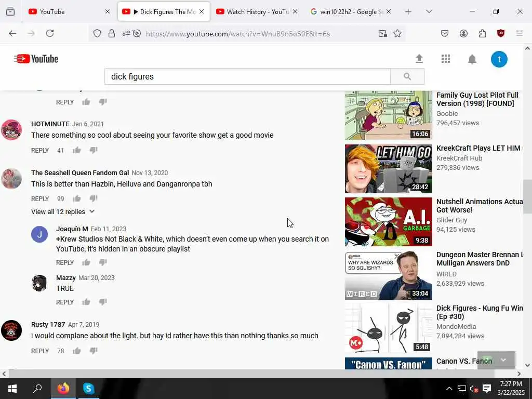Open the Save to Pocket icon

click(x=445, y=33)
